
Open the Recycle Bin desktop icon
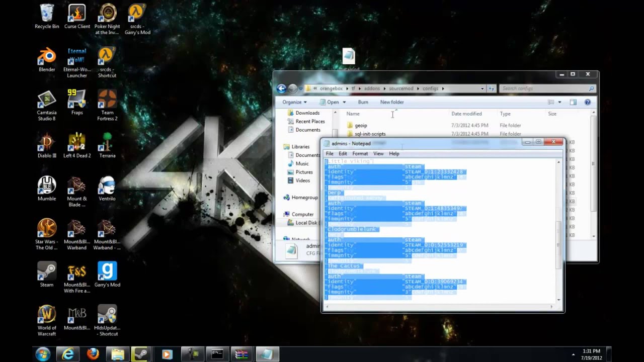pyautogui.click(x=47, y=17)
